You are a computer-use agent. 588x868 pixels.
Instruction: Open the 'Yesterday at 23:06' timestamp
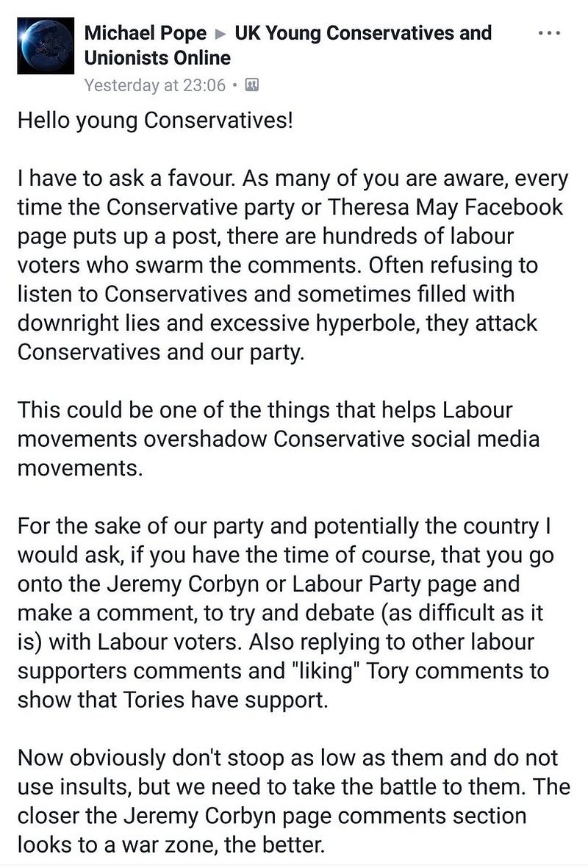click(155, 85)
